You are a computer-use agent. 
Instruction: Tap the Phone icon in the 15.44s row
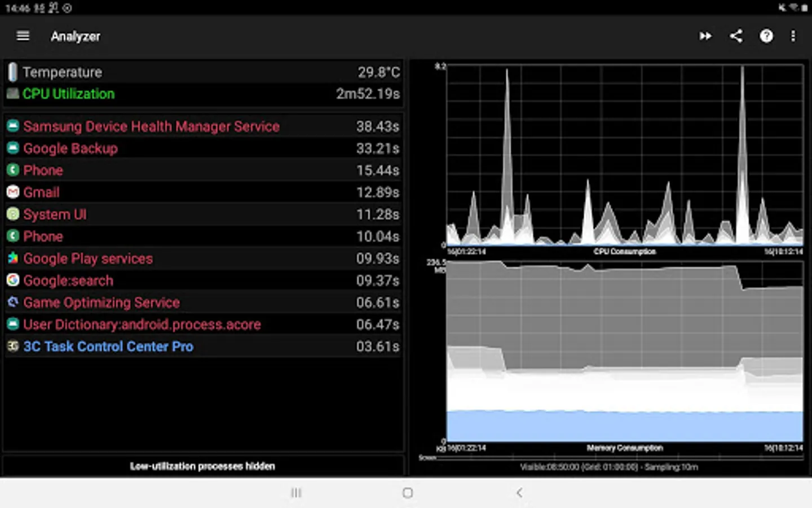pos(13,170)
